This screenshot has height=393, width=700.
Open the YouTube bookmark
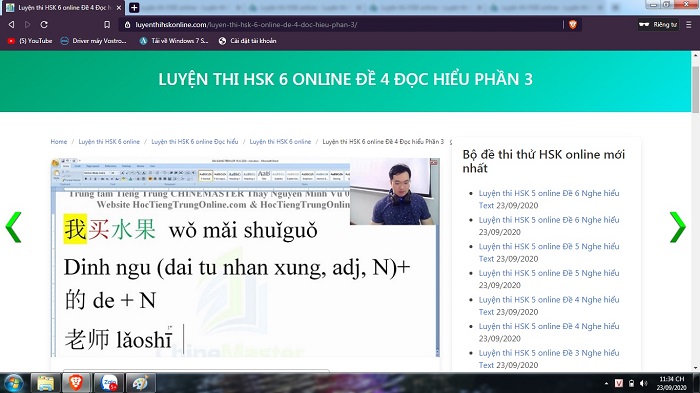pos(30,41)
